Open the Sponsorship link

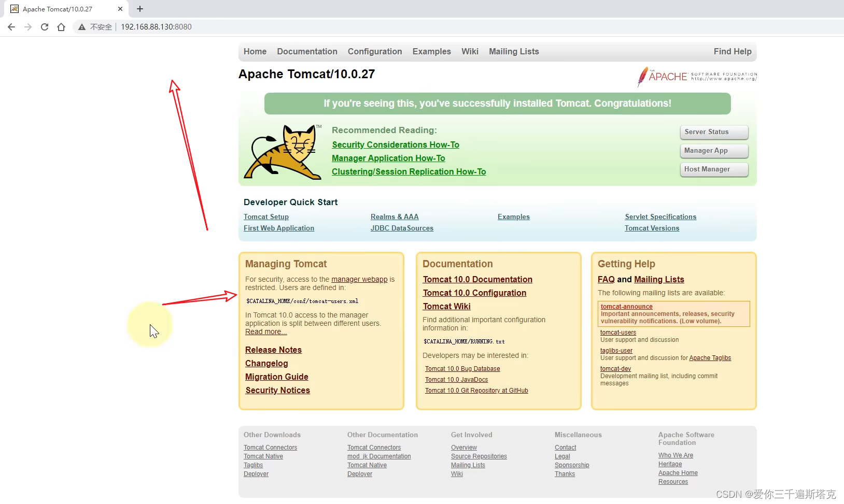tap(572, 465)
